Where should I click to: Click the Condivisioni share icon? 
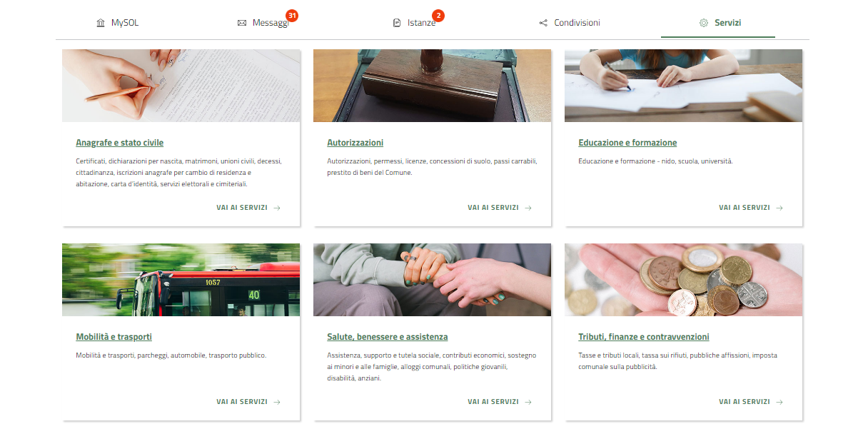click(x=543, y=23)
